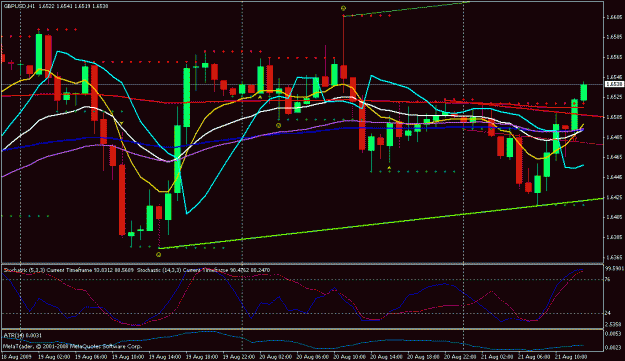Viewport: 625px width, 361px height.
Task: Click the stochastic level 24 label
Action: point(608,313)
